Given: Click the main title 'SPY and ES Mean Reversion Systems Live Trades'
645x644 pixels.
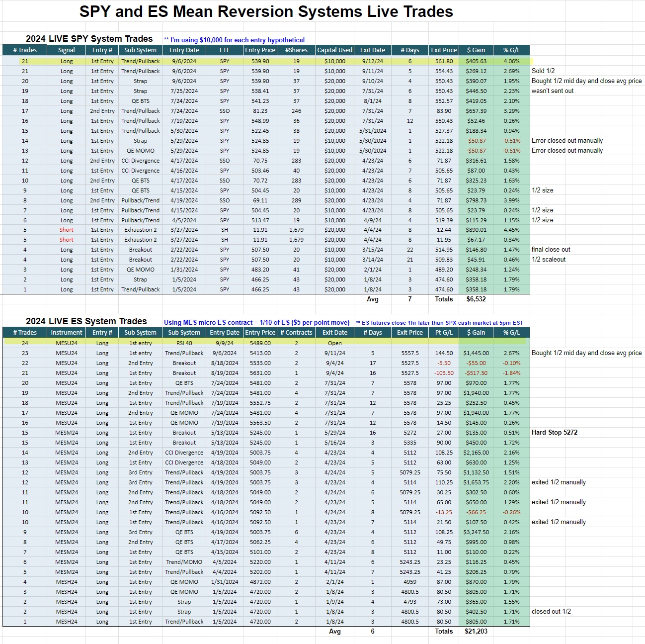Looking at the screenshot, I should point(266,11).
